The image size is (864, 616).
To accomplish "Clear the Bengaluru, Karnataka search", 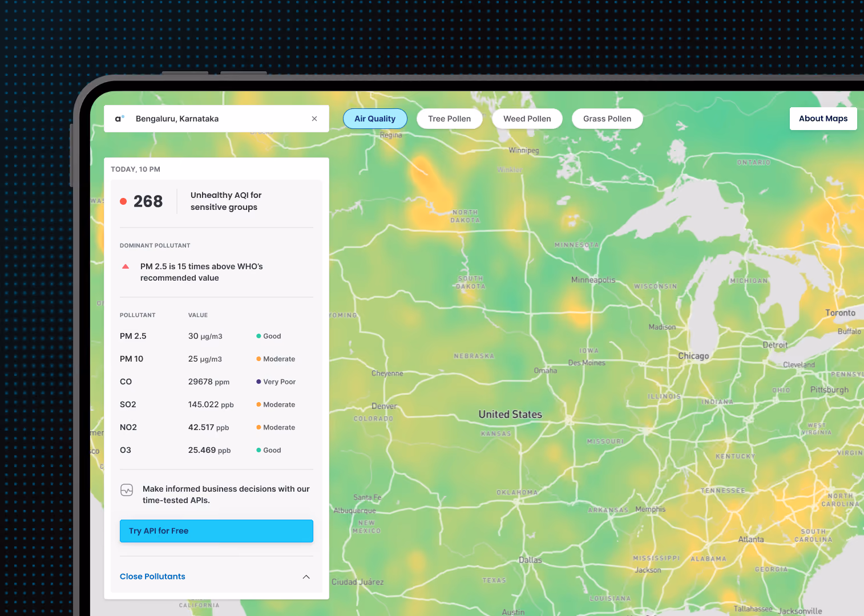I will [314, 119].
